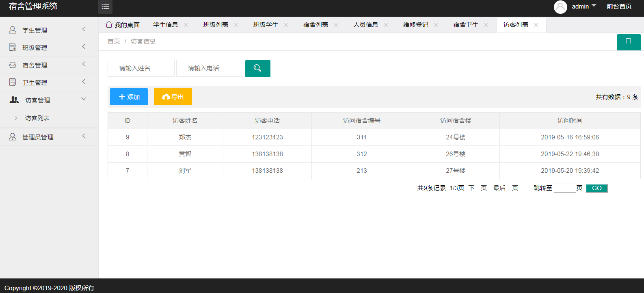The height and width of the screenshot is (293, 644).
Task: Switch to the 宿舍列表 tab
Action: click(x=316, y=25)
